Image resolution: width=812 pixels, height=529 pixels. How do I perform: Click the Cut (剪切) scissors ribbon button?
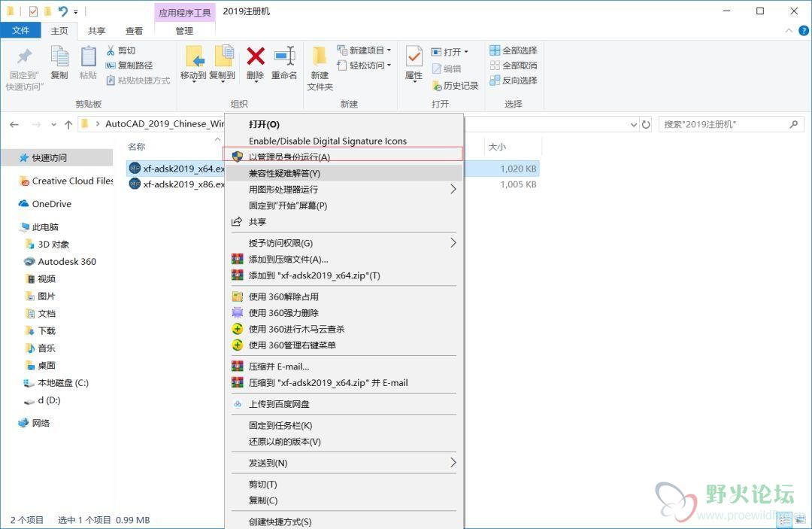click(x=120, y=50)
